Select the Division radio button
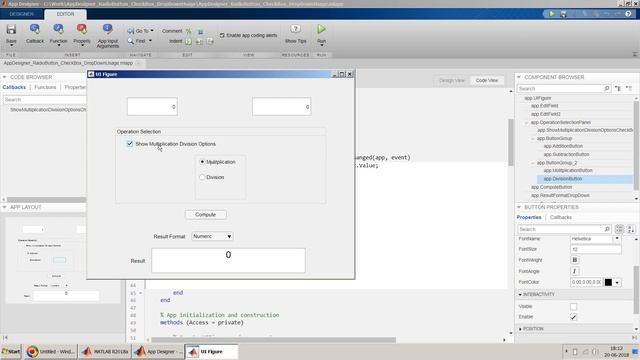The width and height of the screenshot is (640, 360). click(x=202, y=177)
